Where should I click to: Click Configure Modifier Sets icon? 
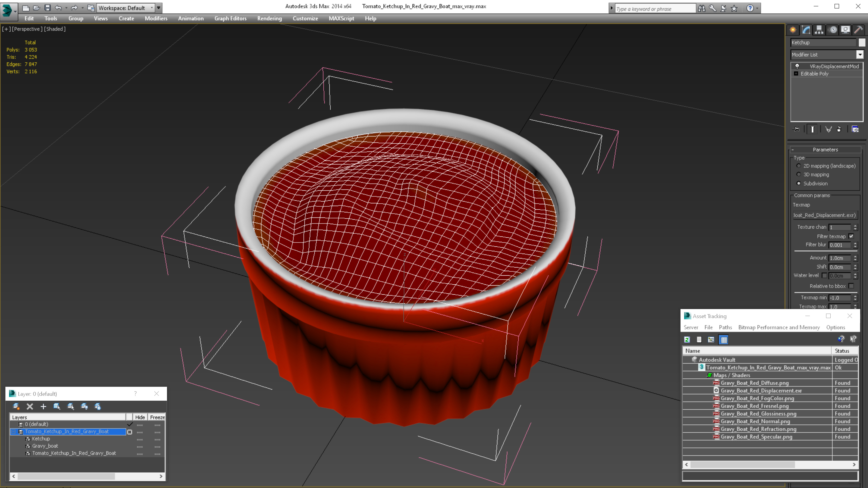[855, 129]
